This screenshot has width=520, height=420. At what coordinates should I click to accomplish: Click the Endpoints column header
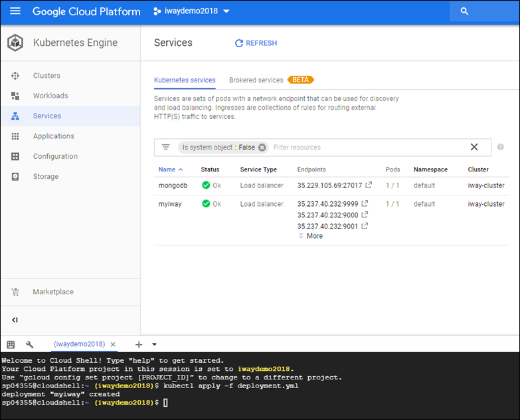click(x=311, y=169)
